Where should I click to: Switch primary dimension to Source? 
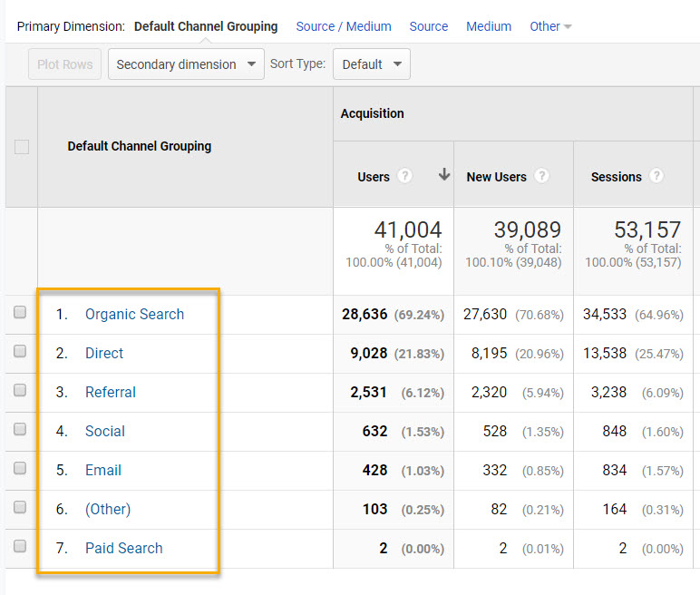(x=429, y=26)
